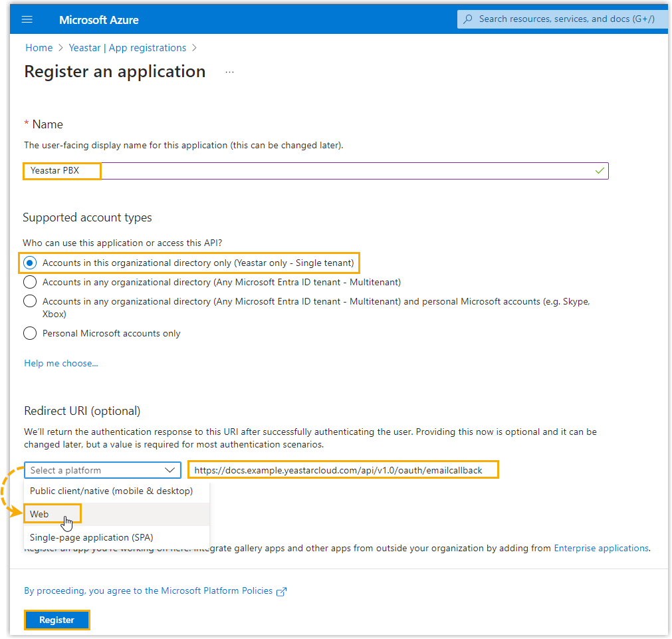Click the search magnifier icon
This screenshot has height=639, width=672.
point(468,19)
